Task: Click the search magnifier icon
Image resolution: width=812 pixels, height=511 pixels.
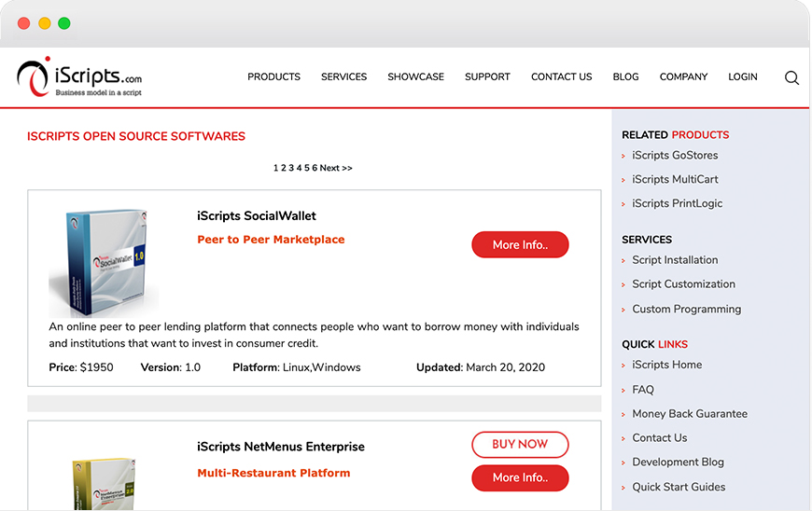Action: [x=791, y=78]
